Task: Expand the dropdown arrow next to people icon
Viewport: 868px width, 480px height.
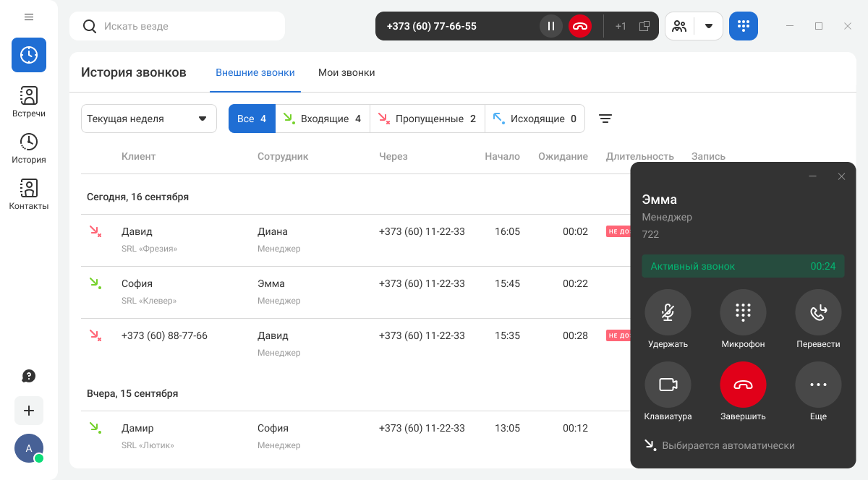Action: coord(709,26)
